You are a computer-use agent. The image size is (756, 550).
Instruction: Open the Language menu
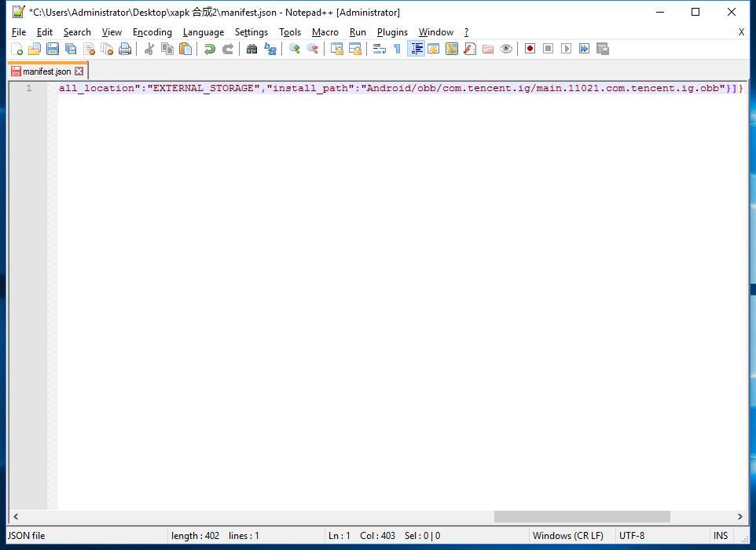204,31
